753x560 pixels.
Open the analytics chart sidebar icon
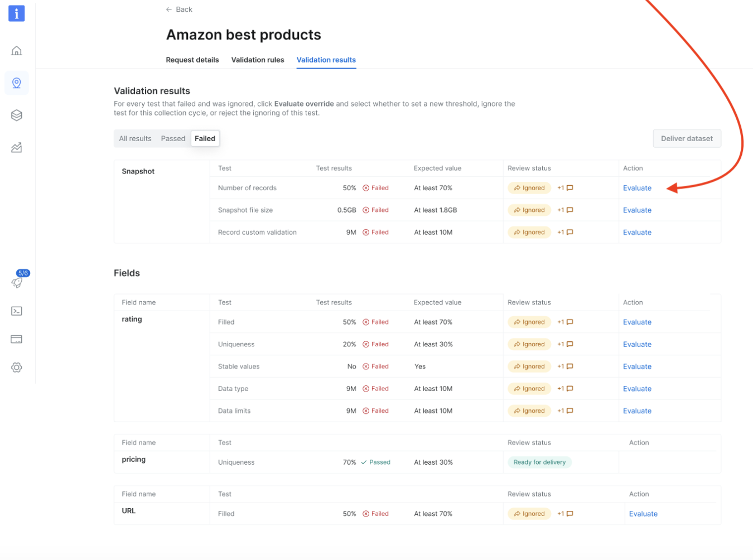coord(17,148)
